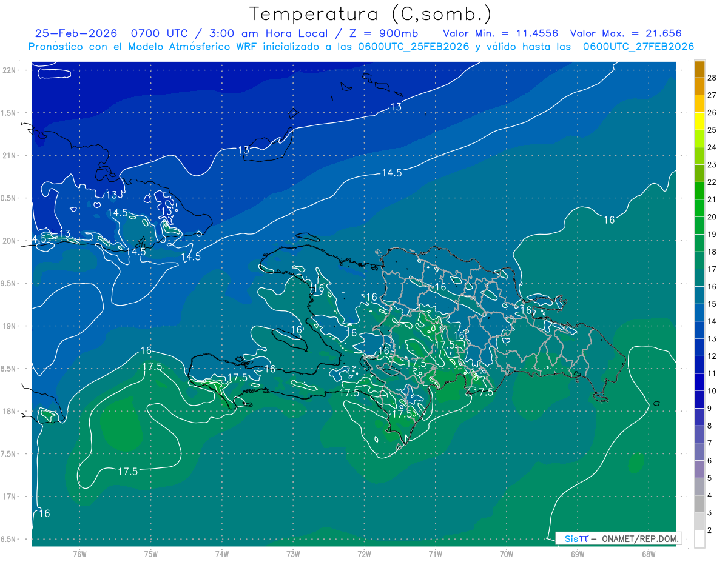Click legend value '15'

pos(712,304)
